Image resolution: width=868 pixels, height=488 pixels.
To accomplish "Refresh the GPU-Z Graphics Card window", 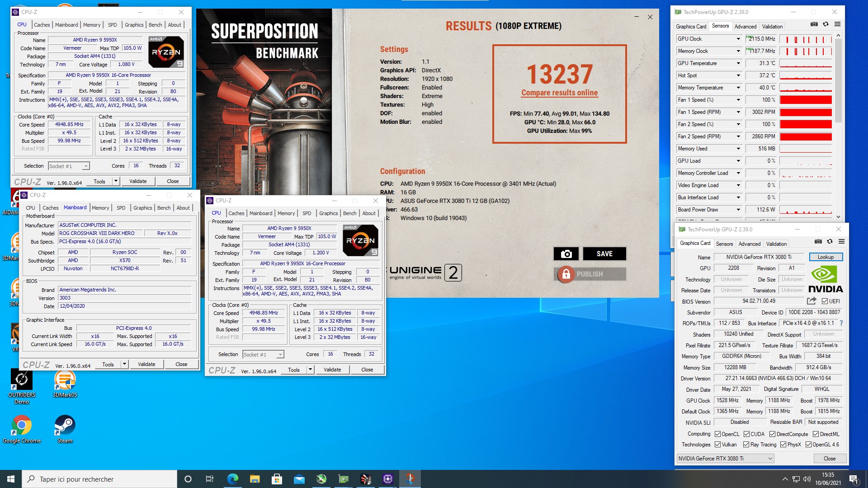I will coord(830,241).
